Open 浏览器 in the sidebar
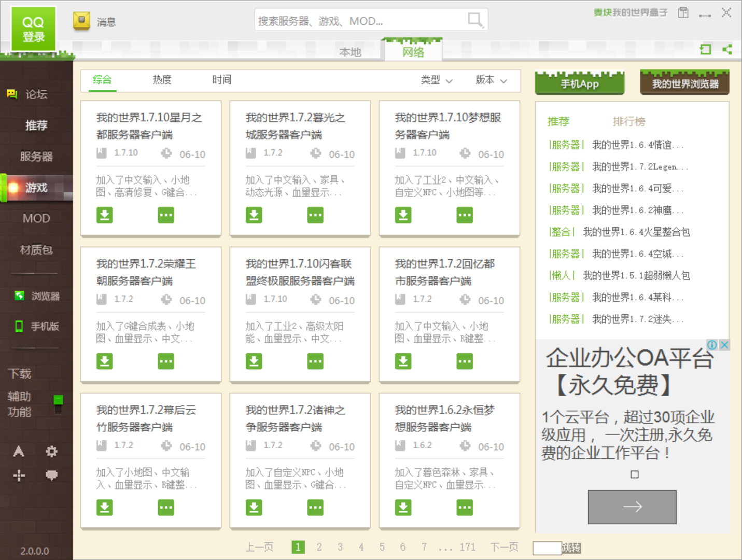The width and height of the screenshot is (742, 560). 37,296
